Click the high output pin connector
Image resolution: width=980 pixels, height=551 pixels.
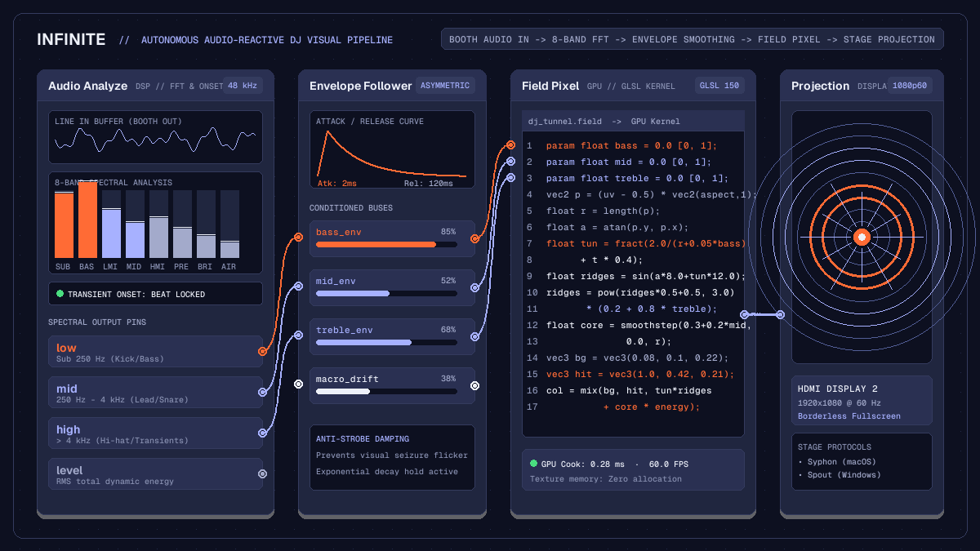[262, 433]
